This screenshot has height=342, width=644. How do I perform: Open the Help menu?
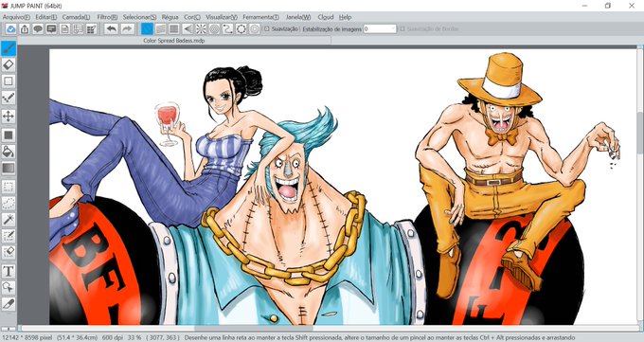[x=345, y=17]
